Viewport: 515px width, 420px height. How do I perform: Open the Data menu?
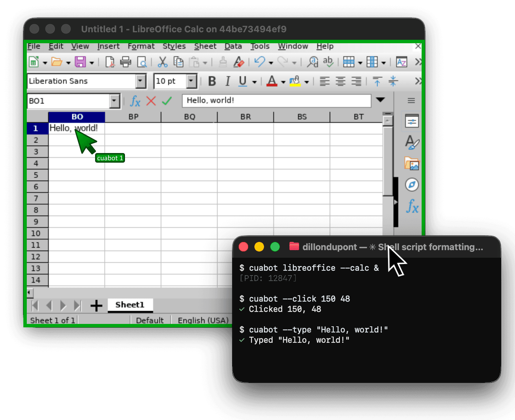click(x=233, y=46)
